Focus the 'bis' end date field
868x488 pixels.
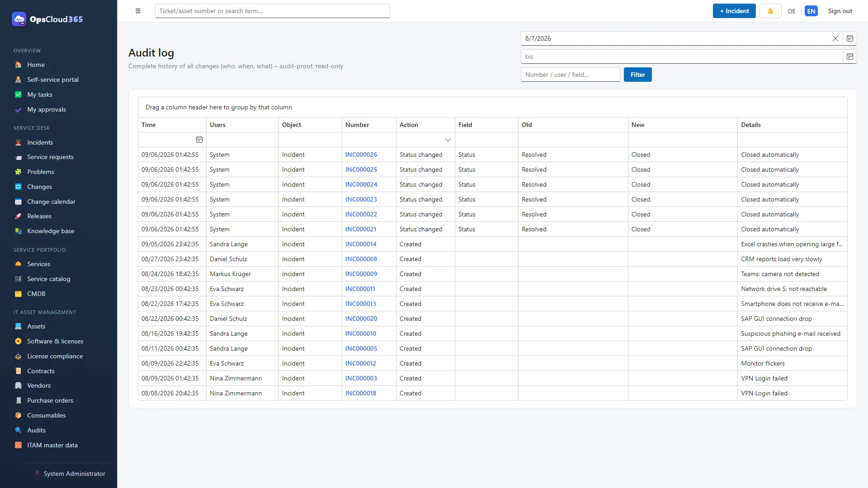click(x=682, y=56)
